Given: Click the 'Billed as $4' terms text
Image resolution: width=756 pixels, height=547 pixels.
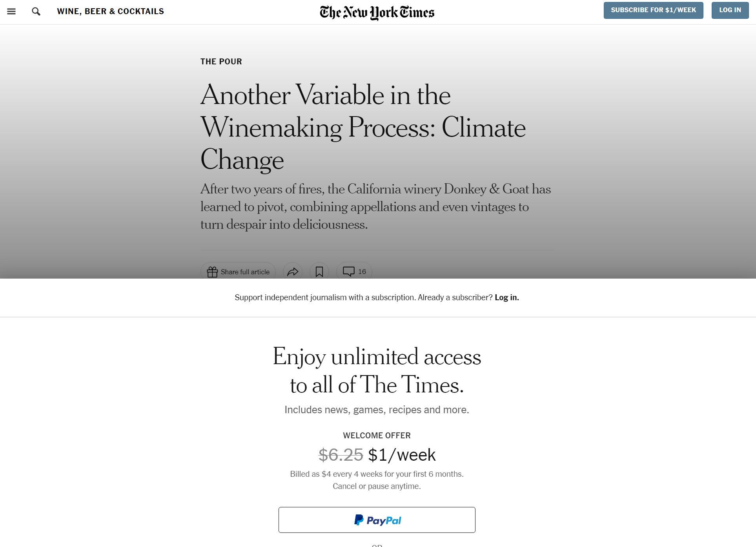Looking at the screenshot, I should coord(377,474).
